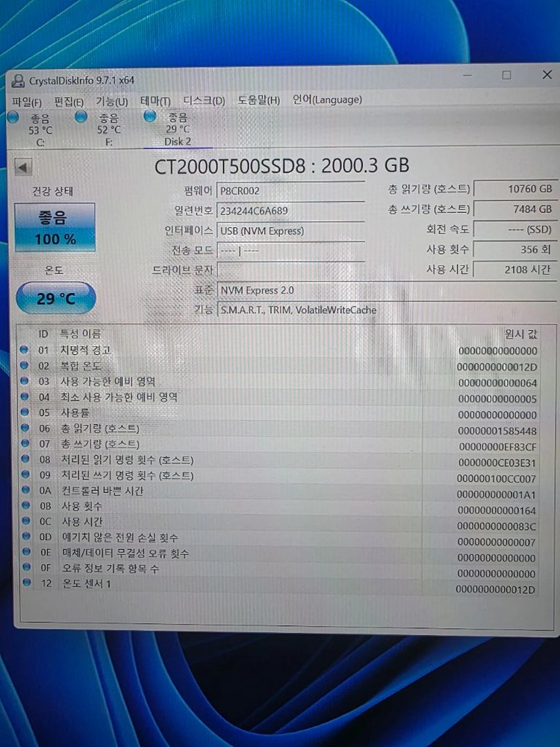Click the features field S.M.A.R.T., TRIM, VolatileWriteCache
Viewport: 560px width, 747px height.
(x=386, y=310)
